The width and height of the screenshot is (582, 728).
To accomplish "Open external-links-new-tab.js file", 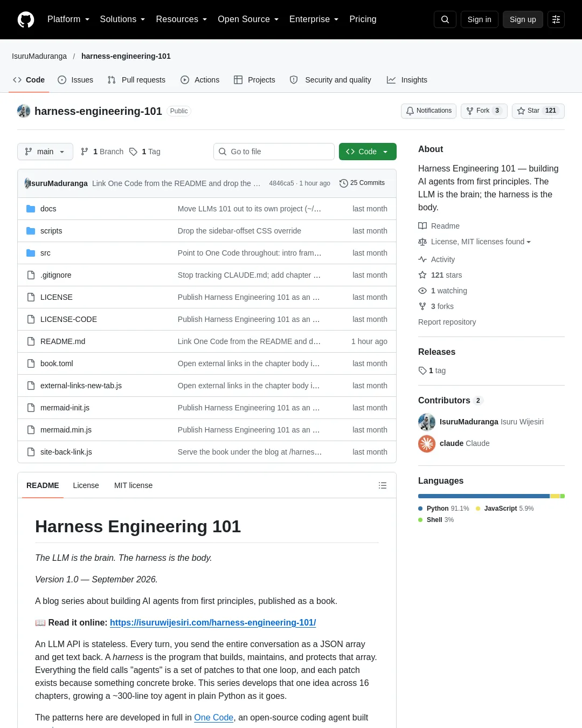I will point(81,386).
